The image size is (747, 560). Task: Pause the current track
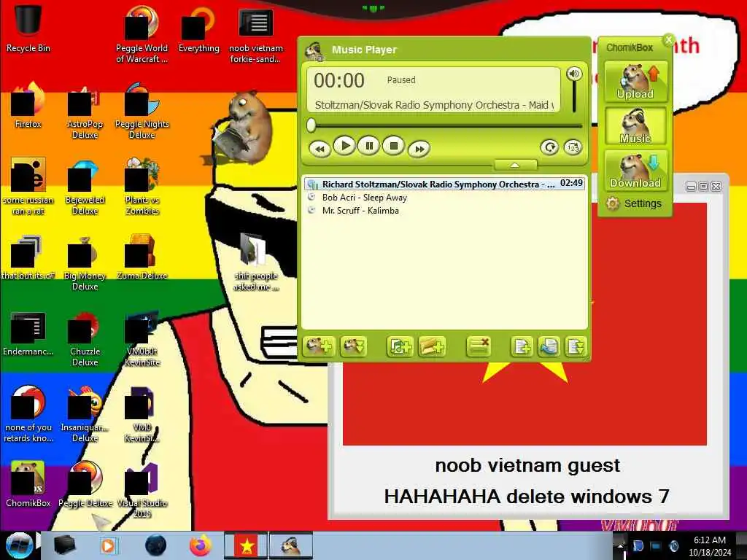tap(369, 146)
